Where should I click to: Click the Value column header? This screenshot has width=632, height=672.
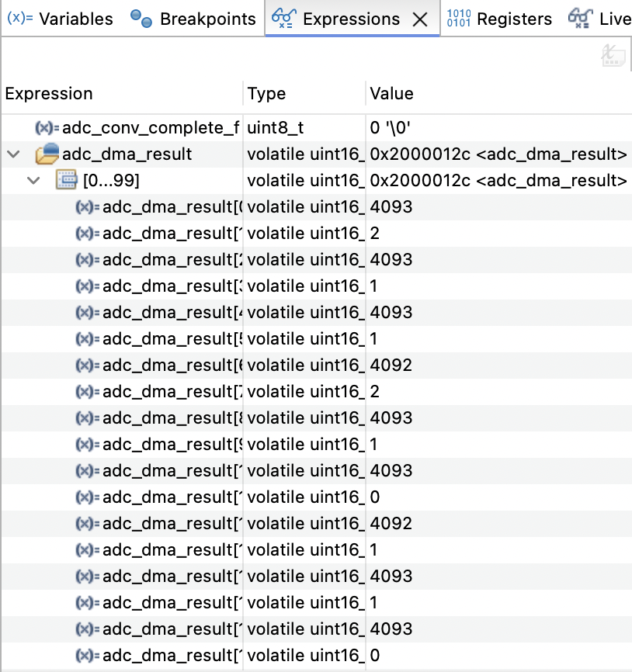click(391, 94)
